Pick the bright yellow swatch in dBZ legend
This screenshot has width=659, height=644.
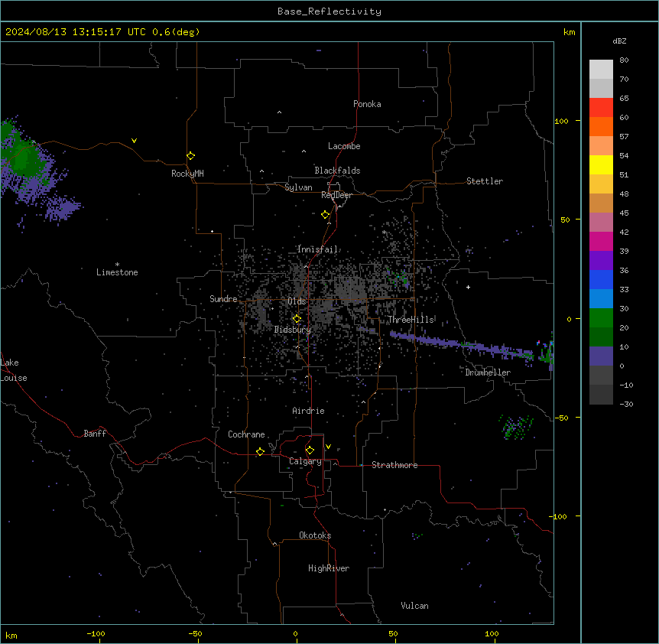[601, 164]
